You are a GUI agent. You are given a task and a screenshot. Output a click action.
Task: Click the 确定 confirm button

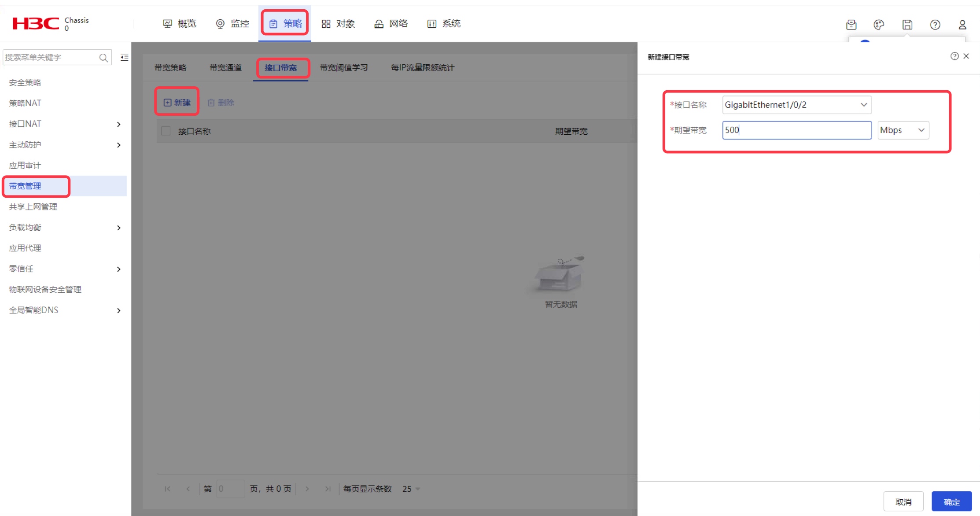point(952,502)
